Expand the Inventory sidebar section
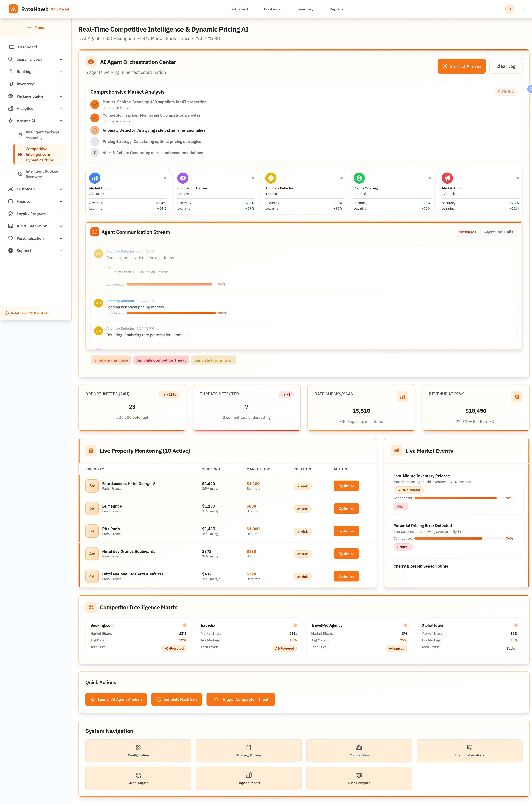This screenshot has height=804, width=532. [36, 84]
